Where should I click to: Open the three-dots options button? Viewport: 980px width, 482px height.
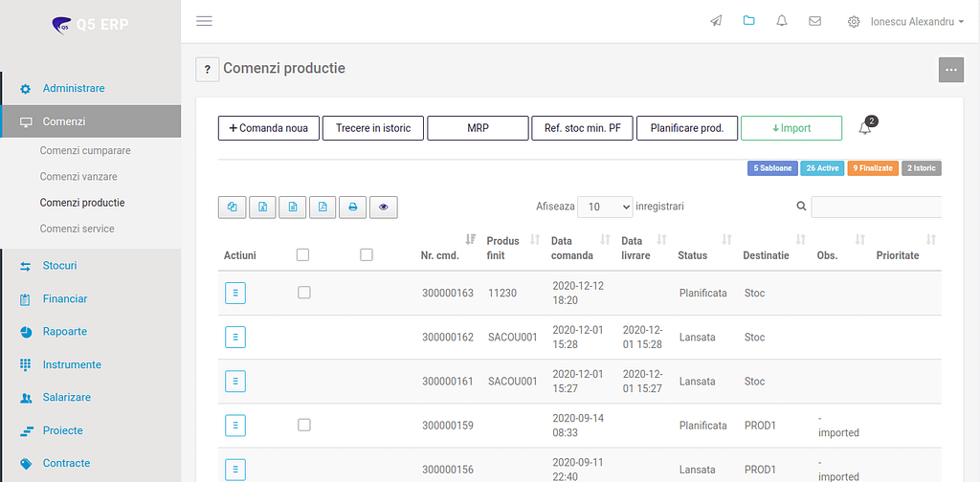tap(951, 69)
